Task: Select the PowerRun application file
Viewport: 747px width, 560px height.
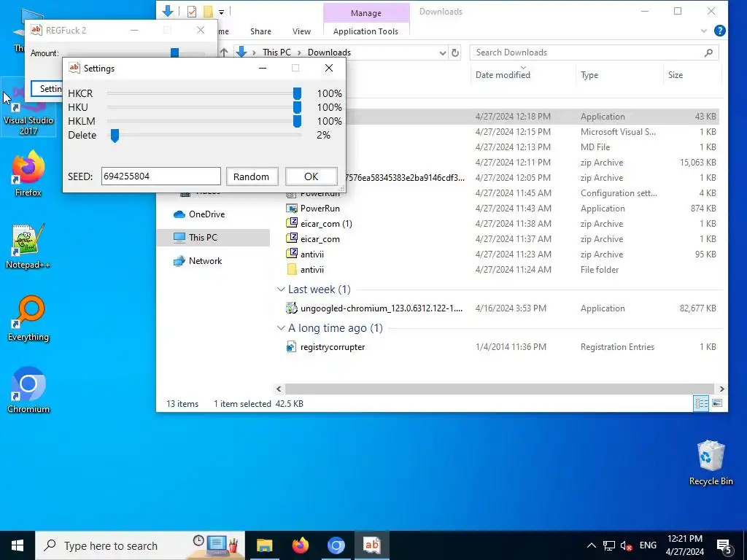Action: pyautogui.click(x=320, y=209)
